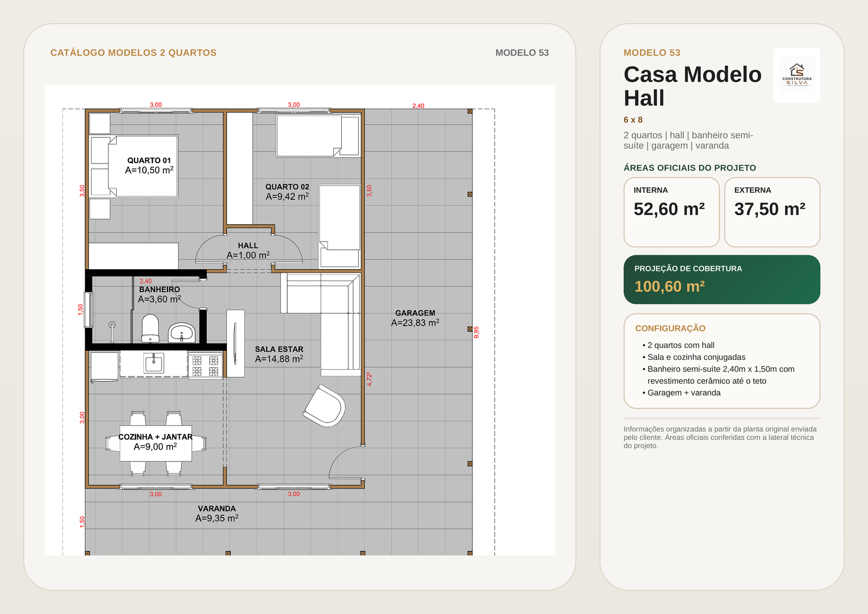The width and height of the screenshot is (868, 614).
Task: Select the 'Sala e cozinha conjugadas' bullet
Action: coord(694,357)
